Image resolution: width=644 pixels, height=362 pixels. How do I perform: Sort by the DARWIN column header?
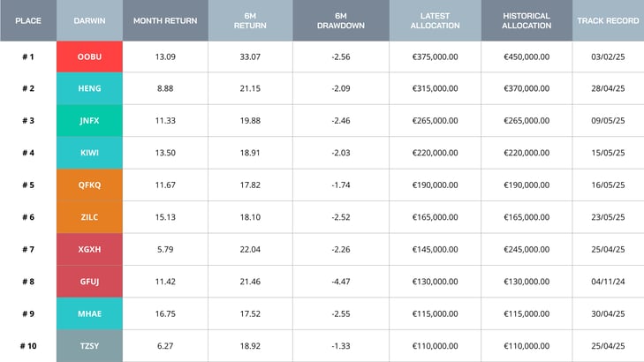coord(89,20)
